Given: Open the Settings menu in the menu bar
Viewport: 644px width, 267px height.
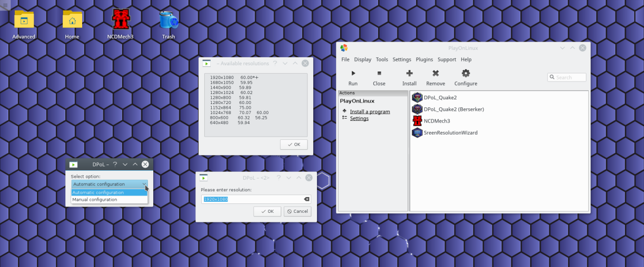Looking at the screenshot, I should point(402,59).
